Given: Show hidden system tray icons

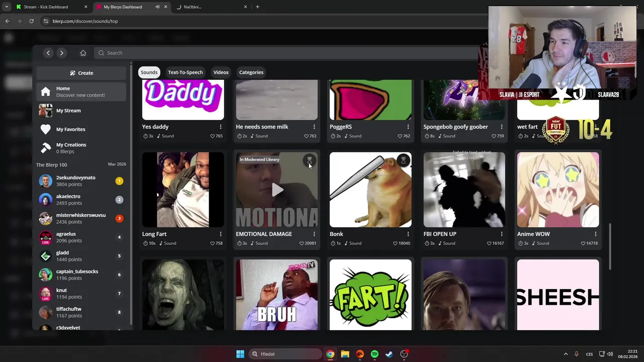Looking at the screenshot, I should click(566, 354).
